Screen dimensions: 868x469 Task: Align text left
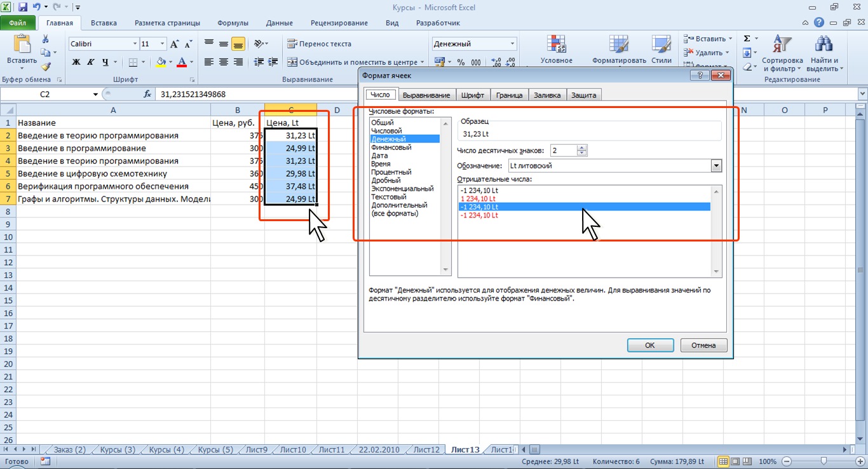pos(208,62)
